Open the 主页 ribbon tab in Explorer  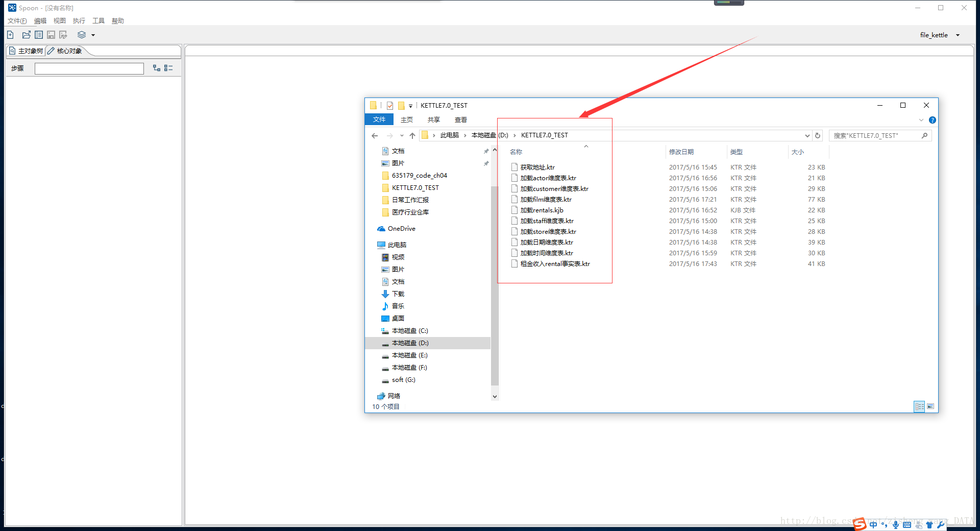point(407,120)
